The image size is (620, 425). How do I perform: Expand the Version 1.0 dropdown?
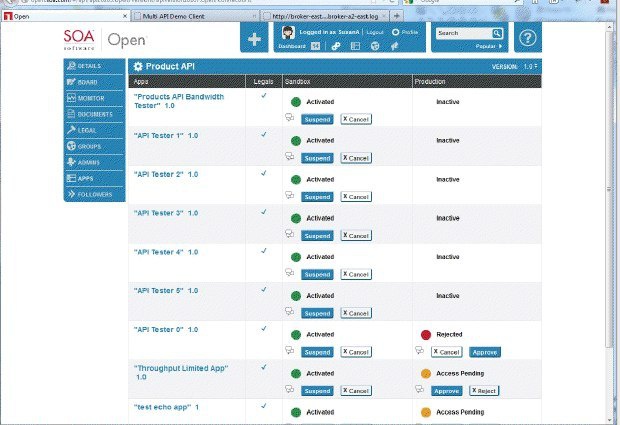click(x=530, y=66)
